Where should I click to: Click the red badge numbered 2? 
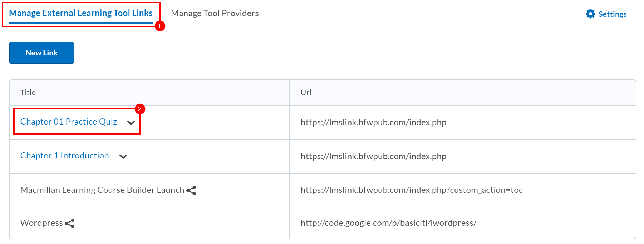pyautogui.click(x=140, y=109)
